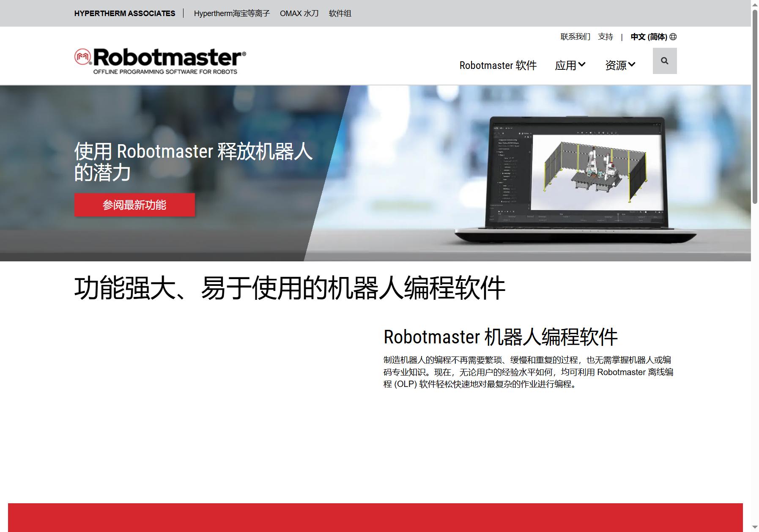
Task: Click the hero heading 使用 Robotmaster 释放机器人的潜力
Action: pos(193,162)
